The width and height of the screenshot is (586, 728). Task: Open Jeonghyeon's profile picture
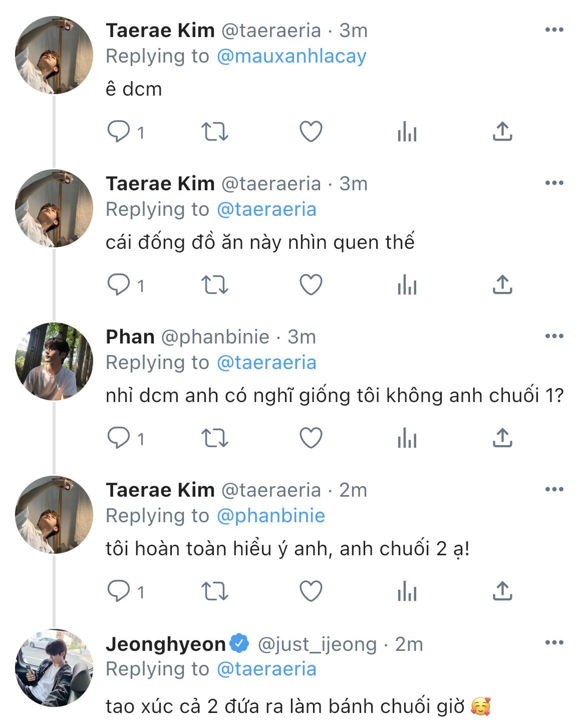(x=54, y=668)
